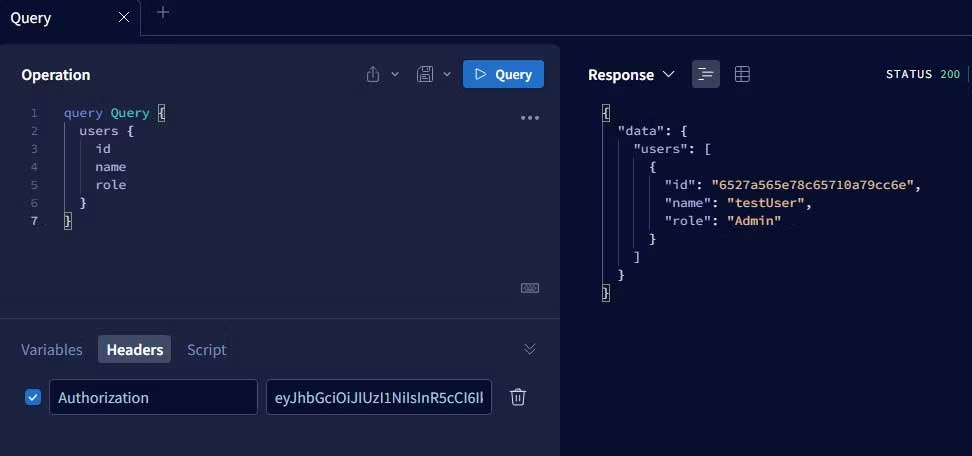Expand the share options dropdown arrow
Viewport: 972px width, 456px height.
click(x=395, y=74)
